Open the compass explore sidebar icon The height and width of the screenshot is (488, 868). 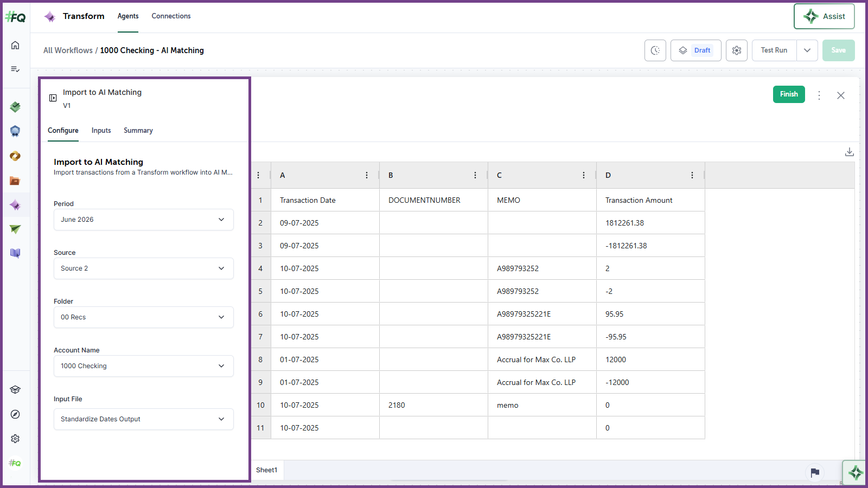[15, 414]
